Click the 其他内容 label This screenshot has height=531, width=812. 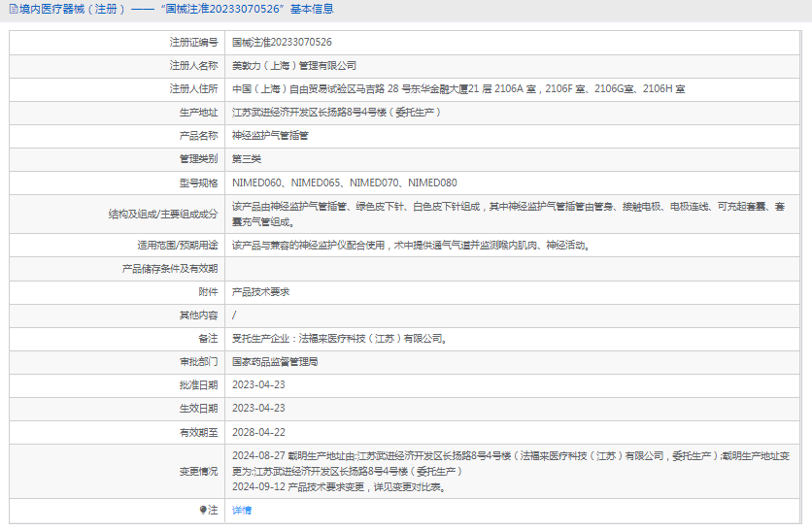point(198,315)
